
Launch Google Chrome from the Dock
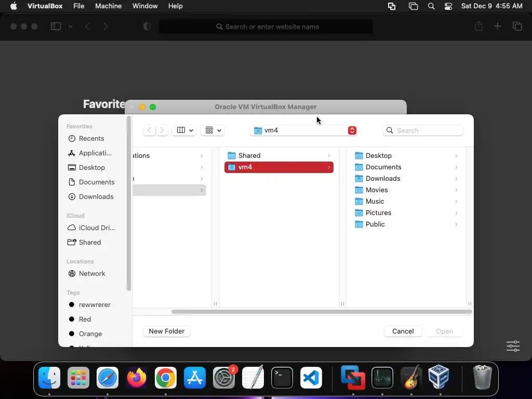point(166,378)
